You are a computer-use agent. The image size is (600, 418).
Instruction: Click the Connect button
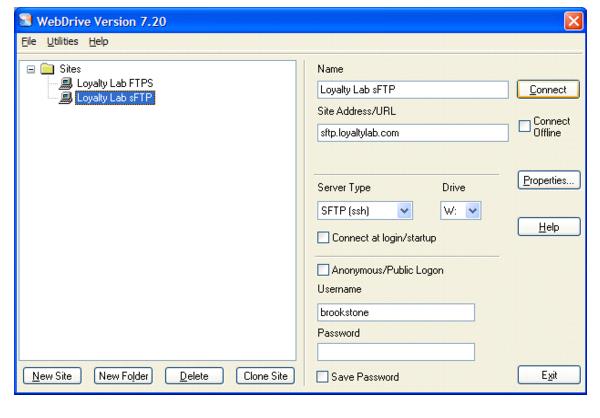[x=548, y=90]
